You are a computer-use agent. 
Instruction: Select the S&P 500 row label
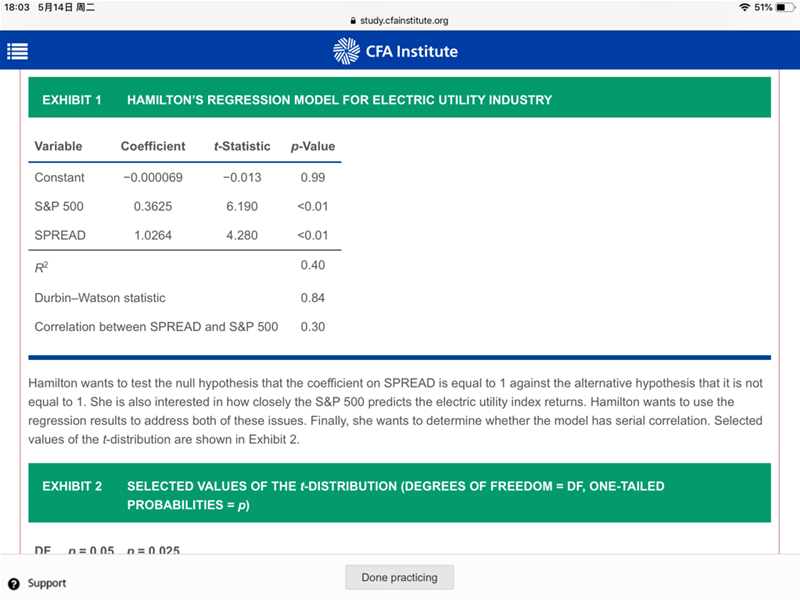click(59, 207)
